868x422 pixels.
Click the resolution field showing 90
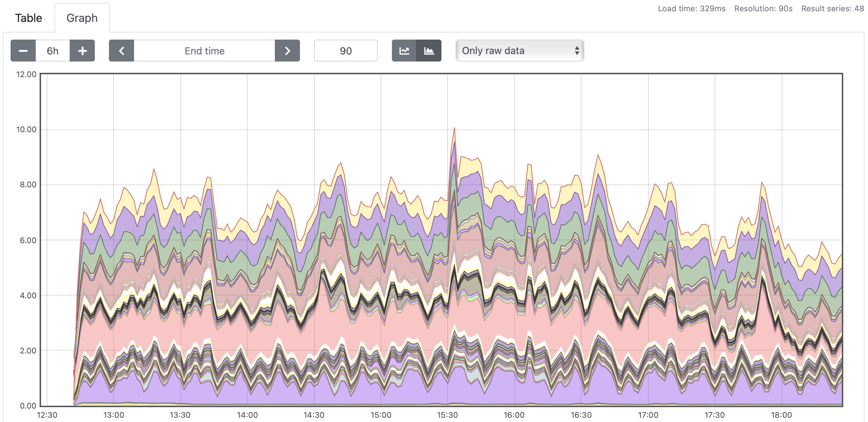(x=346, y=51)
